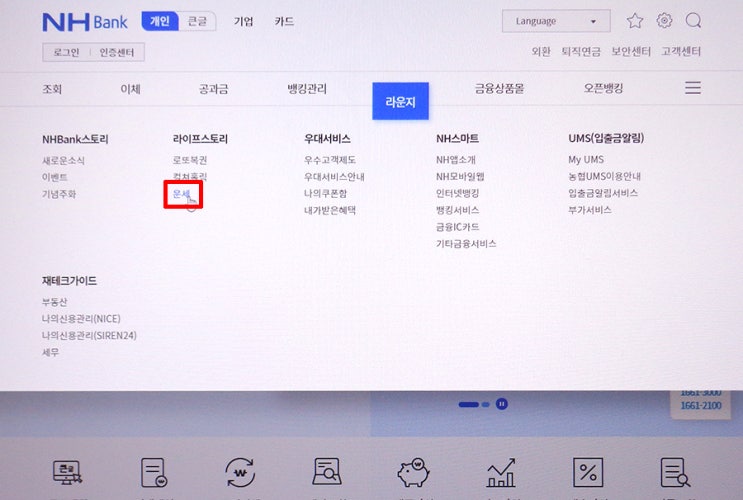The width and height of the screenshot is (743, 500).
Task: Open the My UMS link
Action: coord(586,159)
